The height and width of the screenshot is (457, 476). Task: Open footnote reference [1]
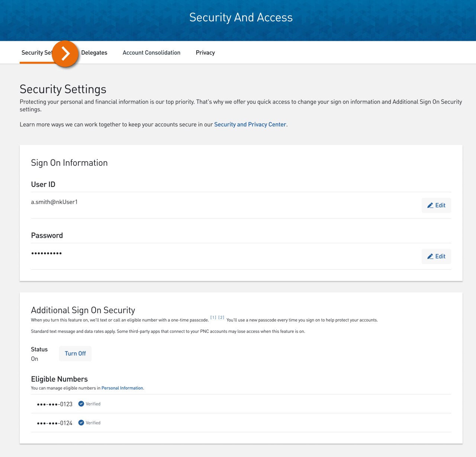click(213, 317)
